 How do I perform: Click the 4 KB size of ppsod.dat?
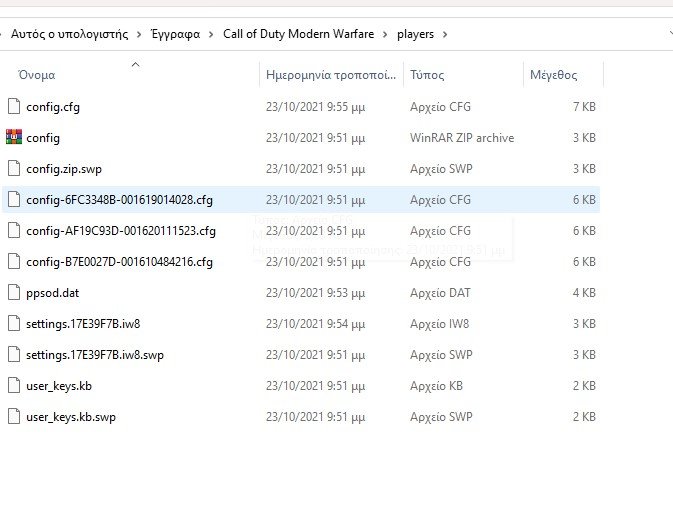pyautogui.click(x=584, y=293)
